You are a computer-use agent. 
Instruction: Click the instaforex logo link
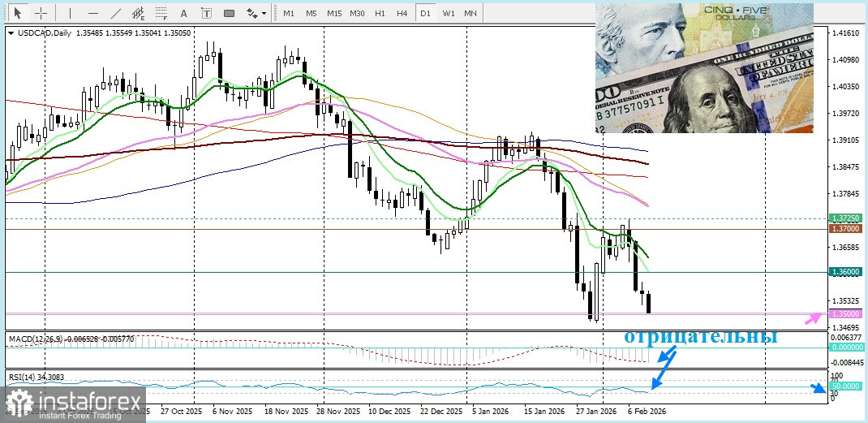[75, 404]
